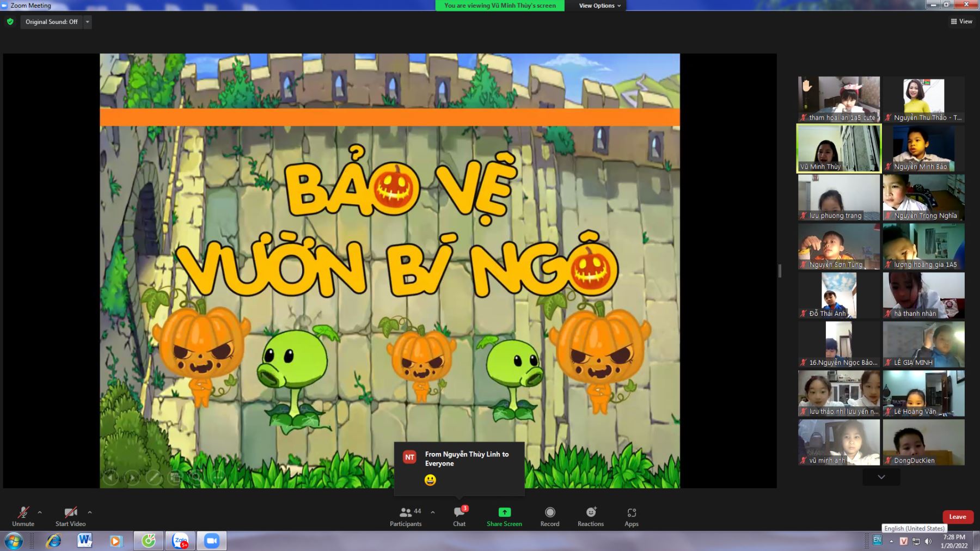Click the Share Screen icon
Image resolution: width=980 pixels, height=551 pixels.
[x=504, y=512]
